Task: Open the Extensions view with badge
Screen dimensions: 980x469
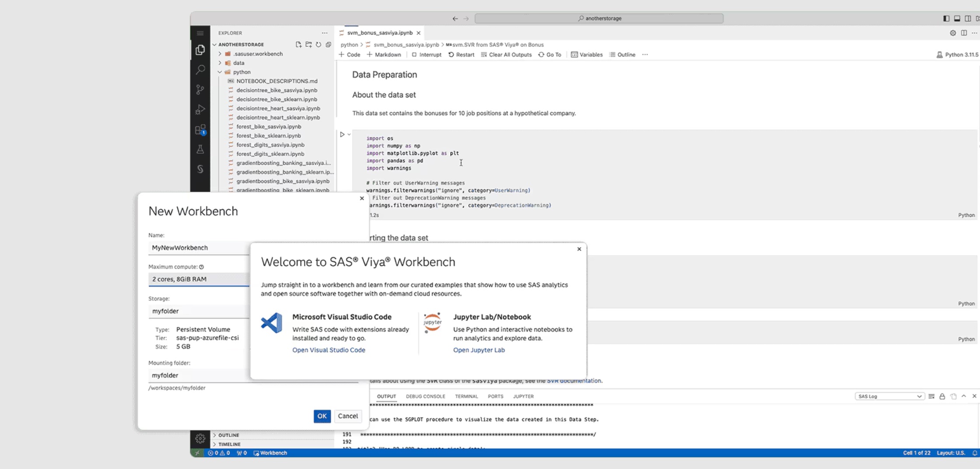Action: tap(200, 130)
